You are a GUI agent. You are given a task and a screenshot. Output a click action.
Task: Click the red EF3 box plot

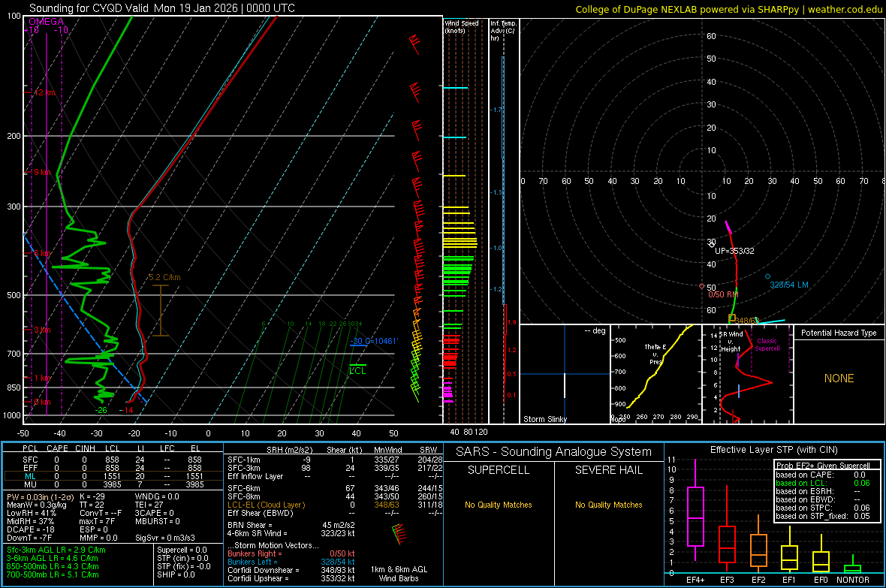click(x=727, y=543)
